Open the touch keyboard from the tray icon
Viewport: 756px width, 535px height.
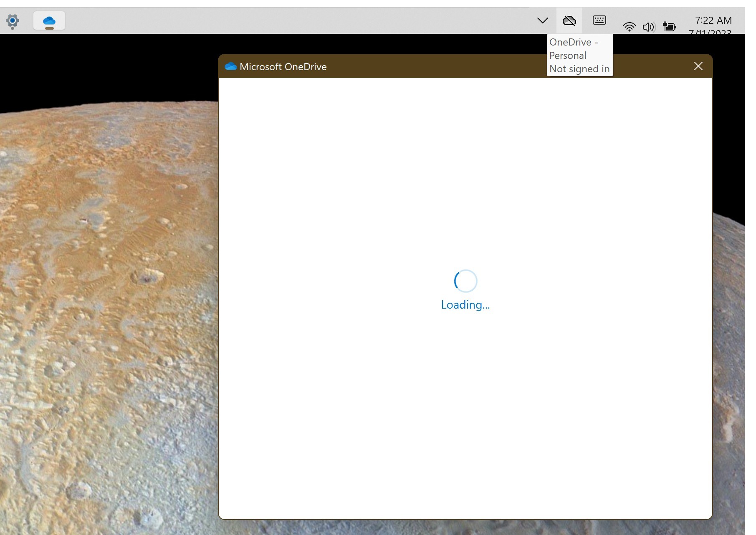pyautogui.click(x=599, y=20)
